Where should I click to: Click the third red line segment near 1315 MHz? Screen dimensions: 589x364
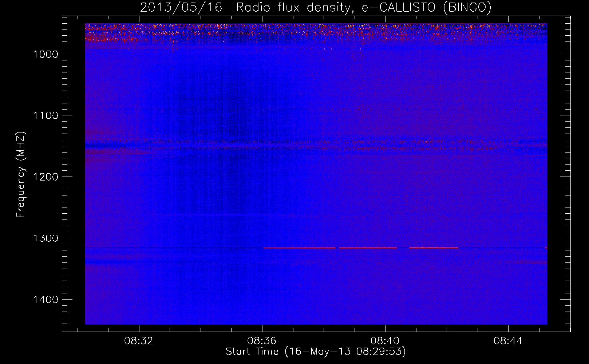(434, 248)
